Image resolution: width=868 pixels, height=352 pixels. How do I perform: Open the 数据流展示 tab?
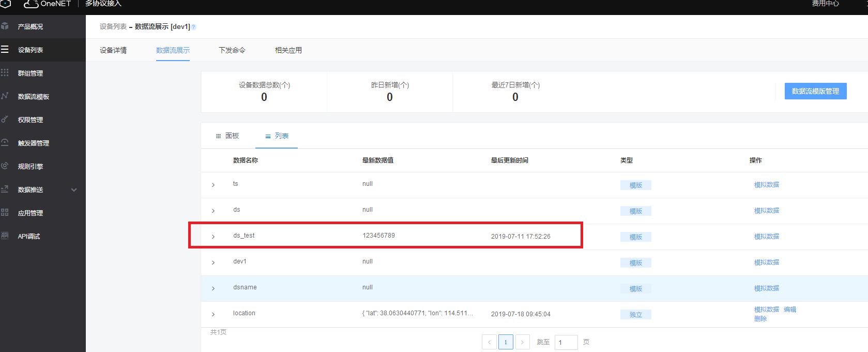point(173,50)
